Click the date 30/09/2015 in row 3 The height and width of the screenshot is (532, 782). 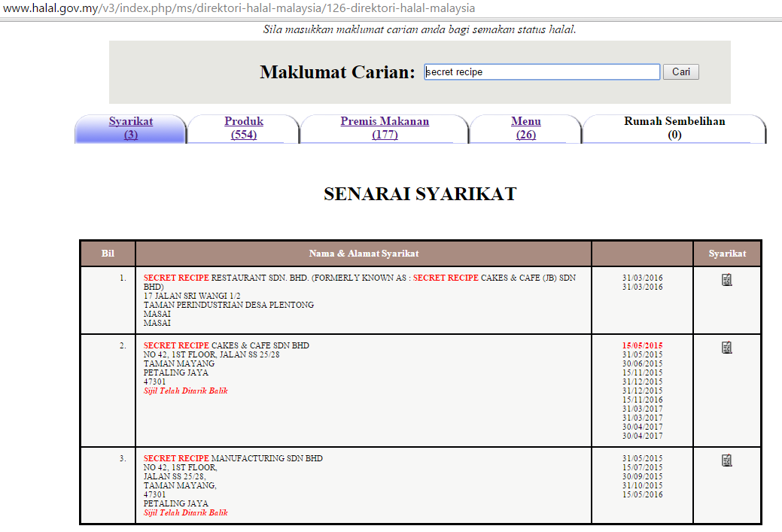coord(642,476)
